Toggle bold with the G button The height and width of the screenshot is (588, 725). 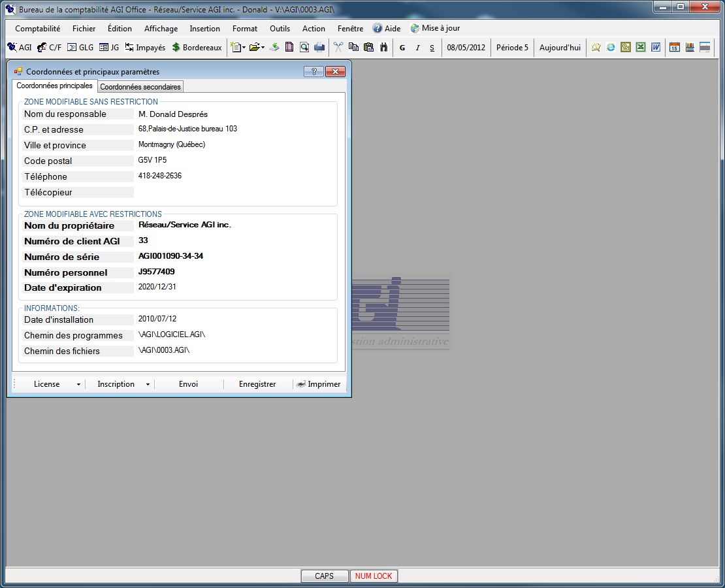pos(402,48)
